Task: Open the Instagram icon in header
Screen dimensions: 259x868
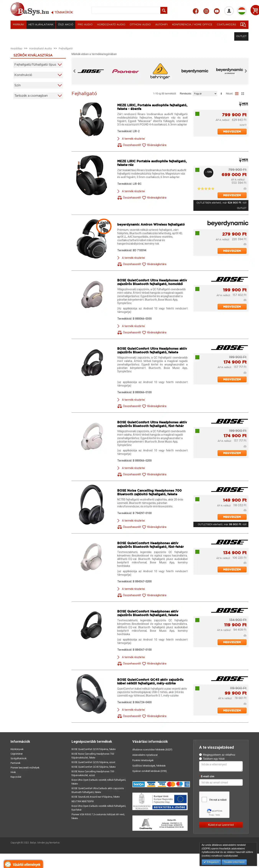Action: coord(206,11)
